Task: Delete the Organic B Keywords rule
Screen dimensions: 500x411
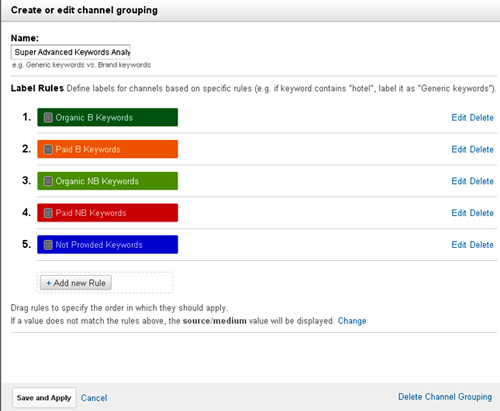Action: (x=481, y=118)
